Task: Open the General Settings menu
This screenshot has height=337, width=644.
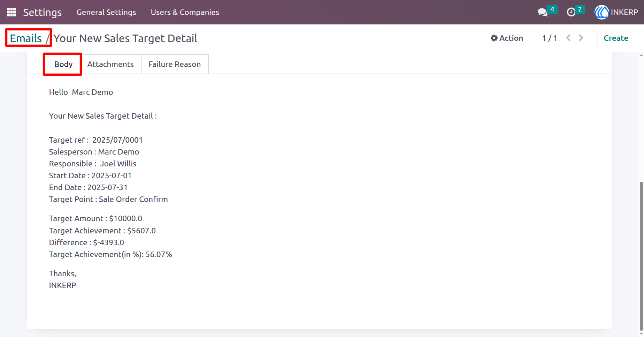Action: click(106, 12)
